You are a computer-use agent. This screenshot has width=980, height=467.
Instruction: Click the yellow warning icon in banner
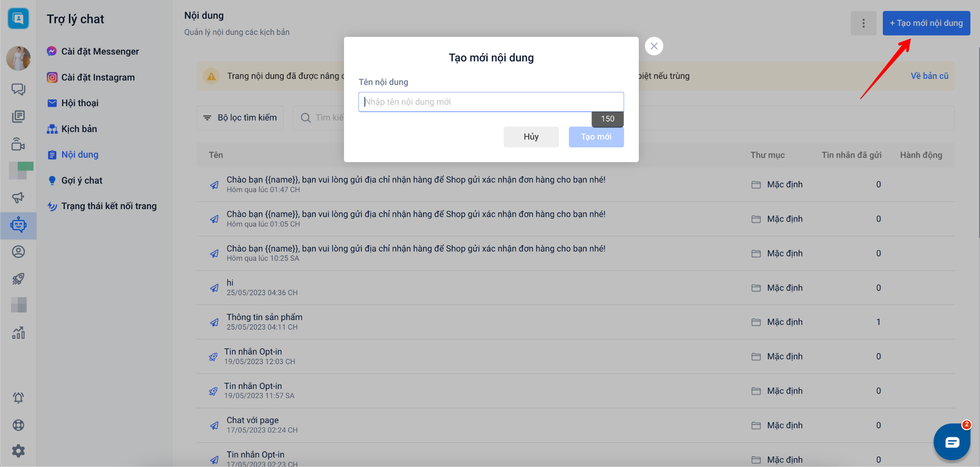pyautogui.click(x=211, y=76)
